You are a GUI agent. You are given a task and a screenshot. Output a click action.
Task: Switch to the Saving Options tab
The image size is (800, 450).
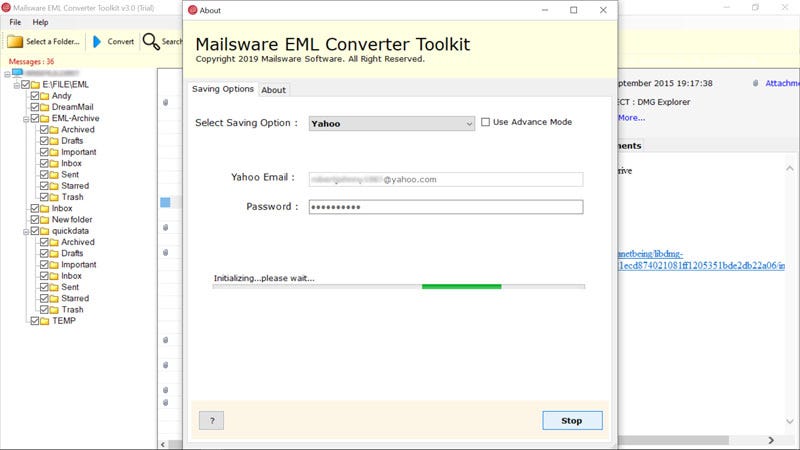click(x=222, y=89)
